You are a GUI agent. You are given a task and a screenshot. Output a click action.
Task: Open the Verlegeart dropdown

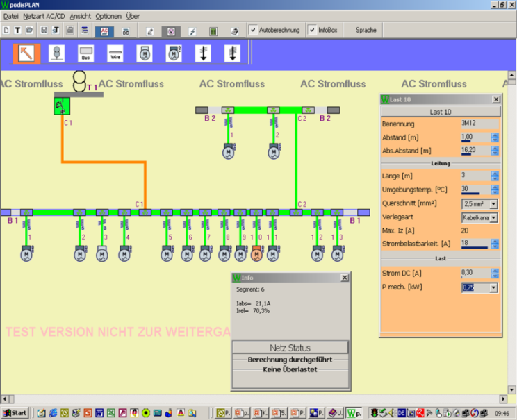493,217
